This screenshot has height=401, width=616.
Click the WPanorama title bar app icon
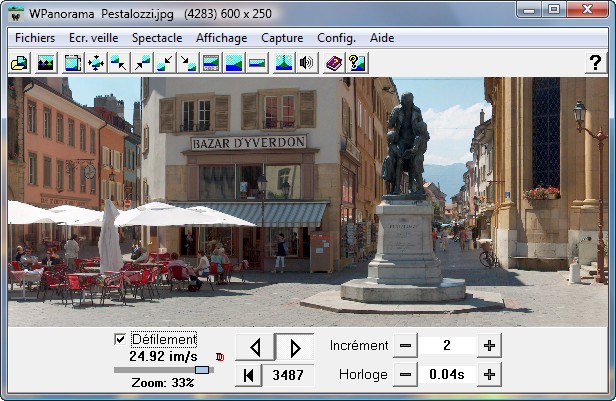click(16, 14)
